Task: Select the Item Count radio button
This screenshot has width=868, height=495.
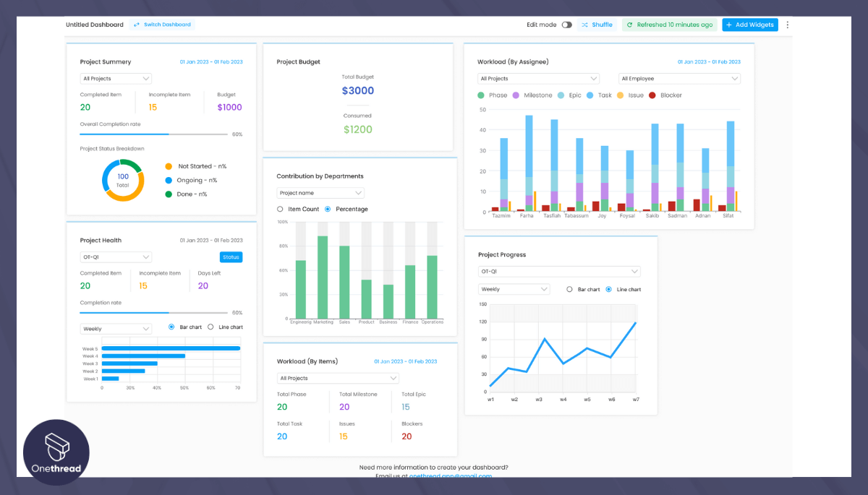Action: tap(281, 210)
